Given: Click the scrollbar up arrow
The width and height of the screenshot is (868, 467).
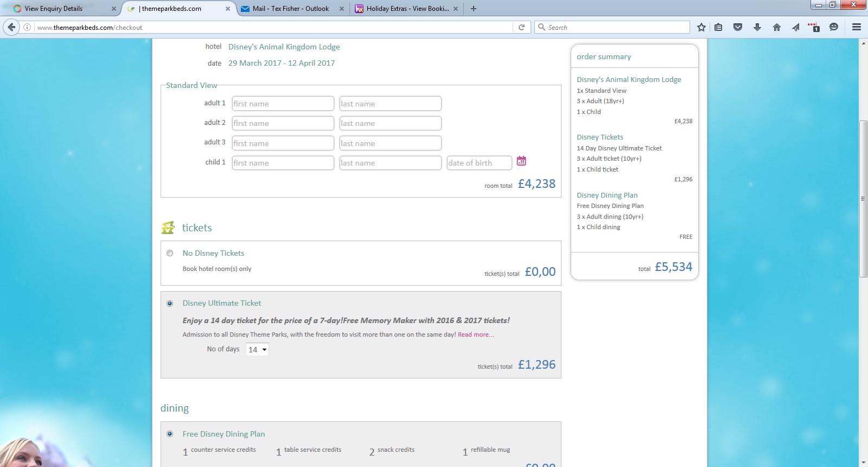Looking at the screenshot, I should coord(863,43).
